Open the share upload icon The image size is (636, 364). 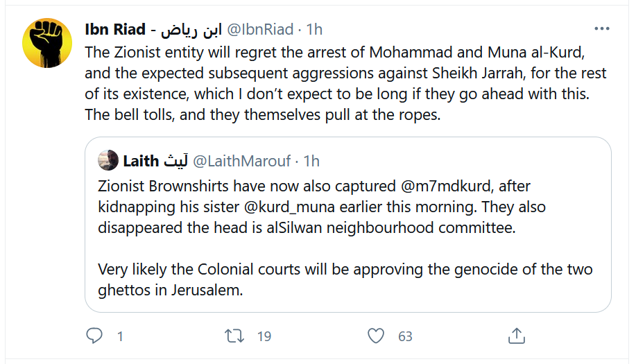pyautogui.click(x=516, y=336)
